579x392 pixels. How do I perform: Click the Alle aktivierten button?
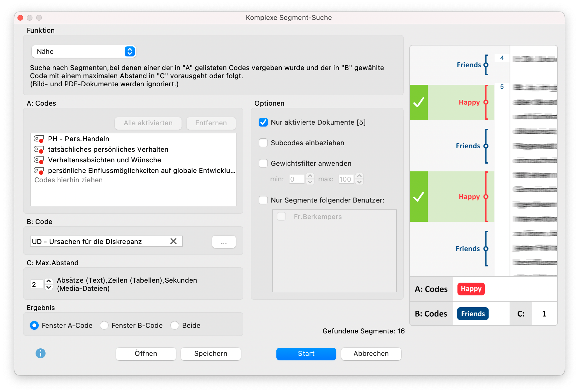(x=148, y=123)
